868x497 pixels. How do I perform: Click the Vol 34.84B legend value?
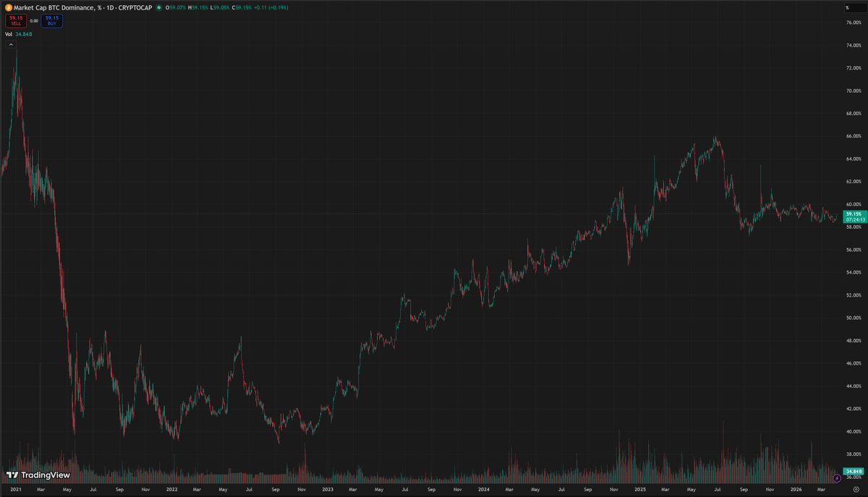tap(24, 34)
